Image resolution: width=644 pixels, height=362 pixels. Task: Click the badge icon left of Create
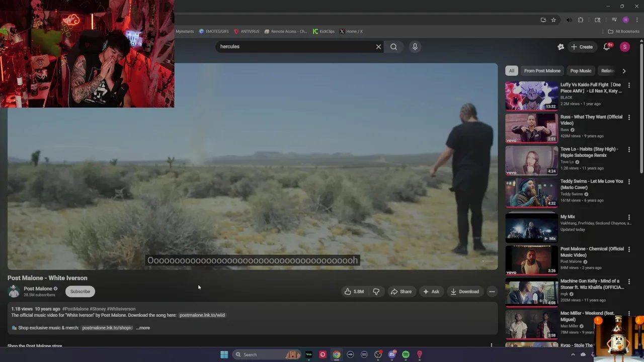point(560,47)
